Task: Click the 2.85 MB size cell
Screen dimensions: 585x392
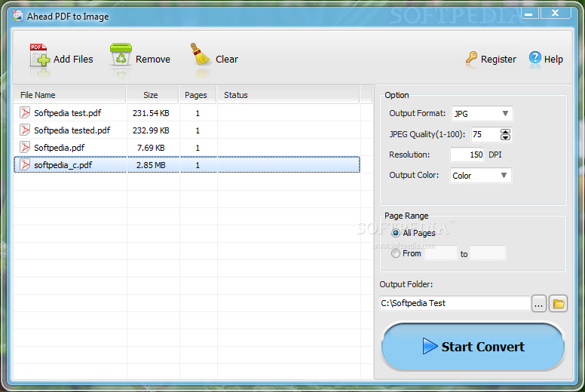Action: pos(151,165)
